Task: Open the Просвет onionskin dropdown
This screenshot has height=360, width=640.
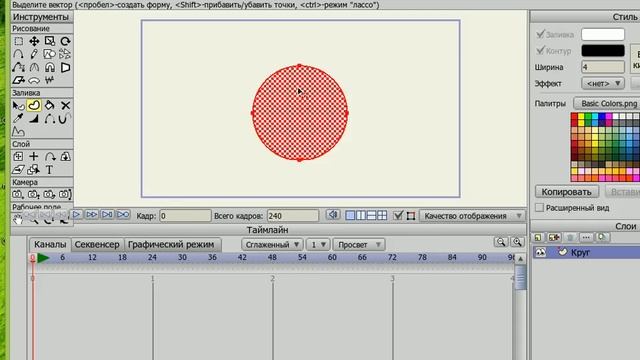Action: click(x=359, y=244)
